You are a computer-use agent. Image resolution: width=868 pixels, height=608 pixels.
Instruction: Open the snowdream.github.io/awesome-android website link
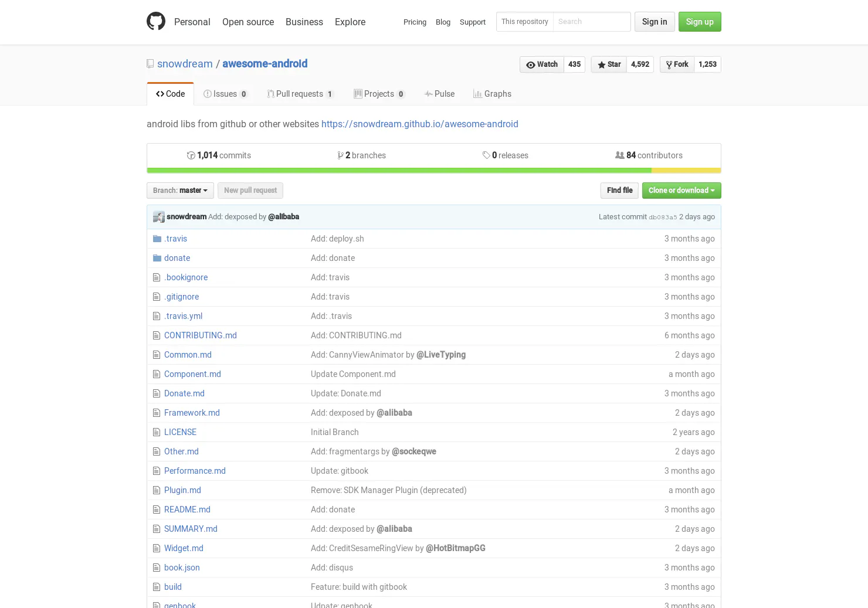(x=420, y=124)
